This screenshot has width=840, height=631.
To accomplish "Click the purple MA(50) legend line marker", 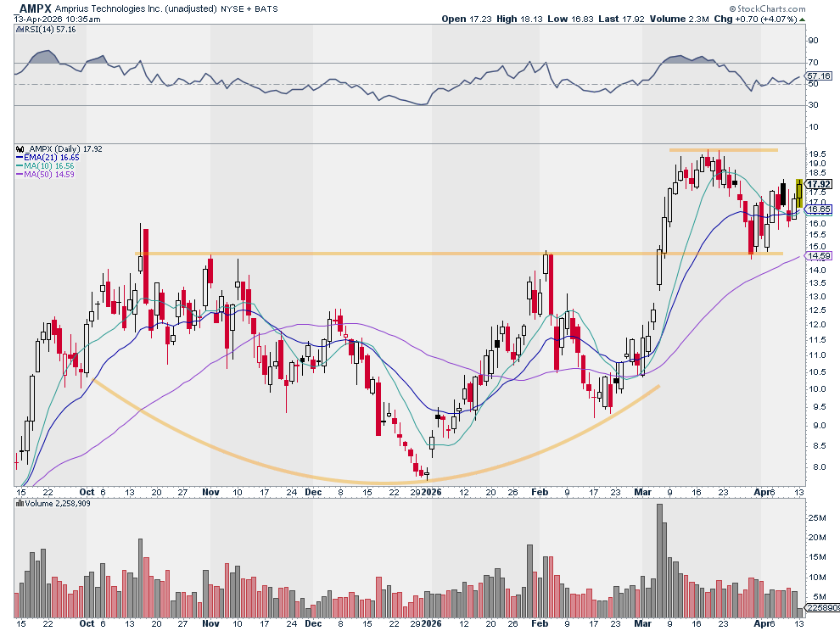I will coord(20,175).
